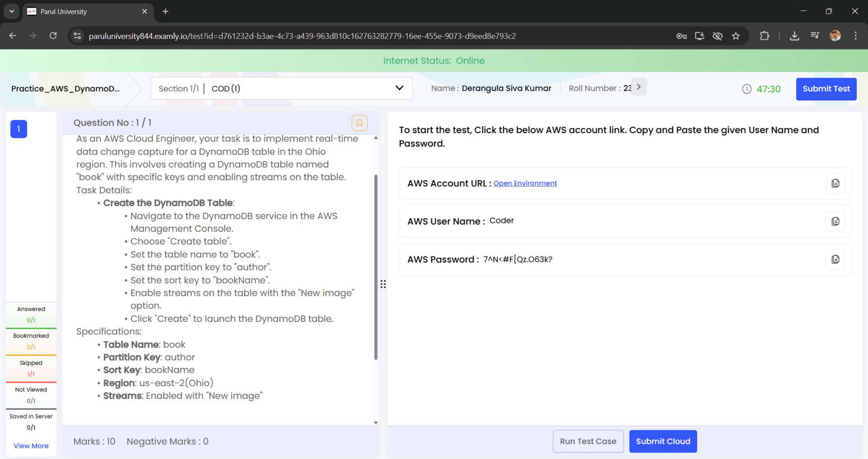Click the scroll-up arrow of question panel
The image size is (868, 459).
coord(376,138)
